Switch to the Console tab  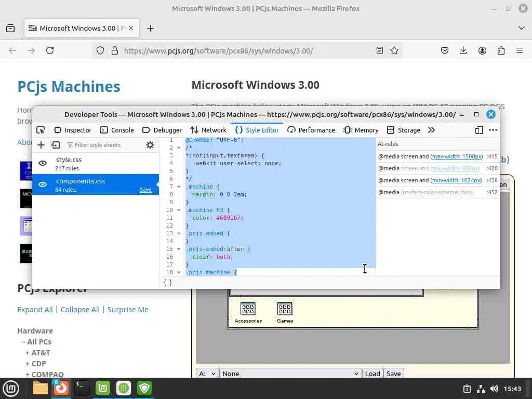117,130
